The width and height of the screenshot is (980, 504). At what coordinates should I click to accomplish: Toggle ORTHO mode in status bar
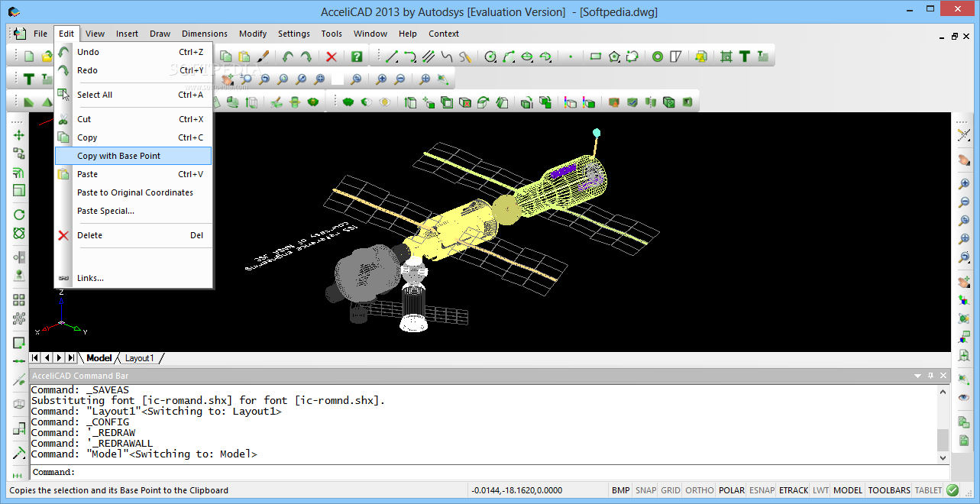pyautogui.click(x=700, y=490)
